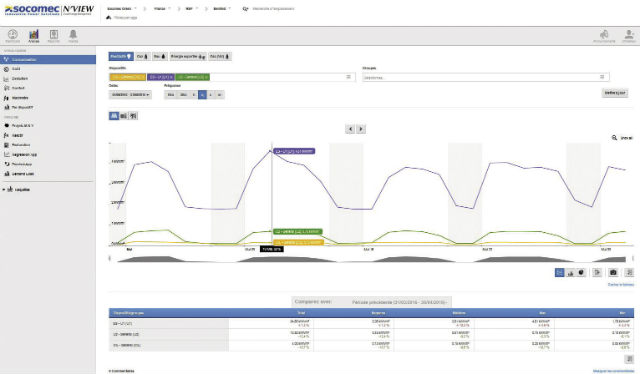640x374 pixels.
Task: Open the compare period dropdown above table
Action: click(x=371, y=302)
